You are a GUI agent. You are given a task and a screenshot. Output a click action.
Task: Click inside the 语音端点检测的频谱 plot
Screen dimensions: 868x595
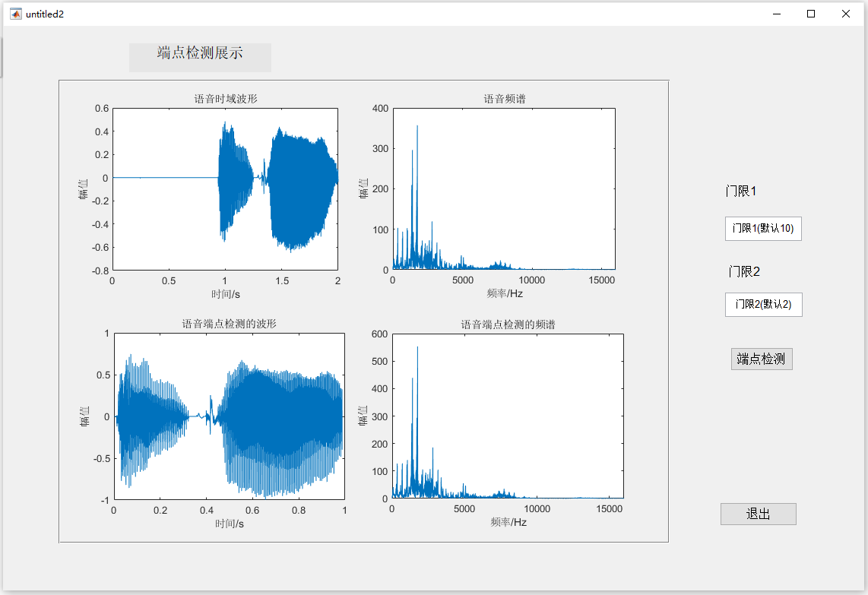[508, 416]
